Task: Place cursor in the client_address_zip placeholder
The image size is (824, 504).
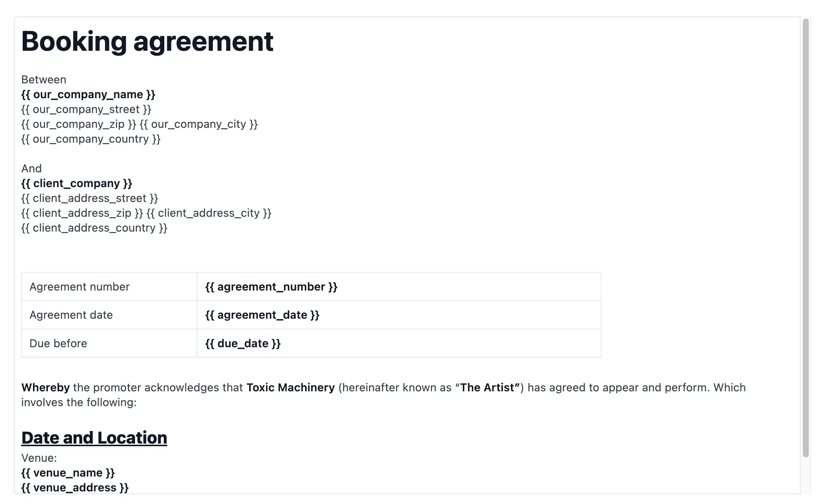Action: [x=82, y=213]
